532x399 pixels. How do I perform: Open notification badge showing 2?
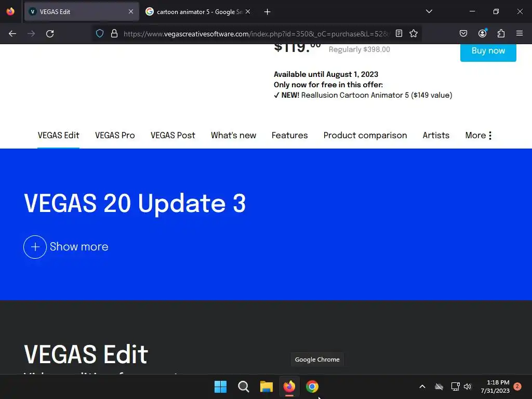517,387
